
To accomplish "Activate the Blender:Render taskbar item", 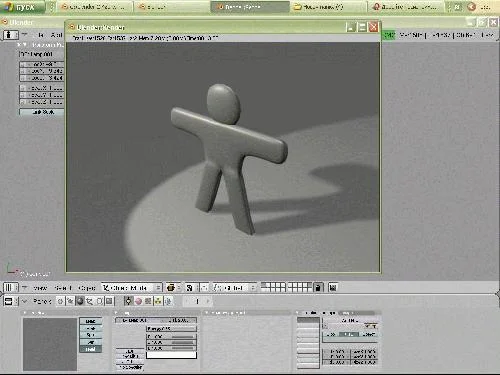I will coord(249,7).
